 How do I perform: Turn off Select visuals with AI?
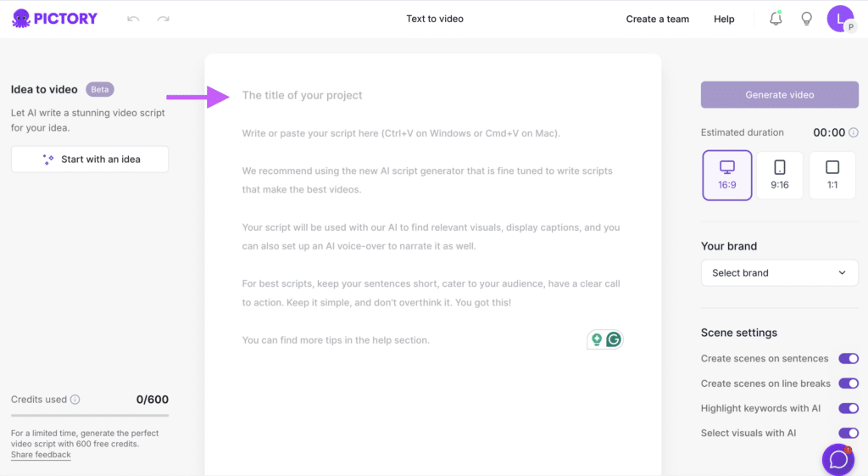[848, 433]
